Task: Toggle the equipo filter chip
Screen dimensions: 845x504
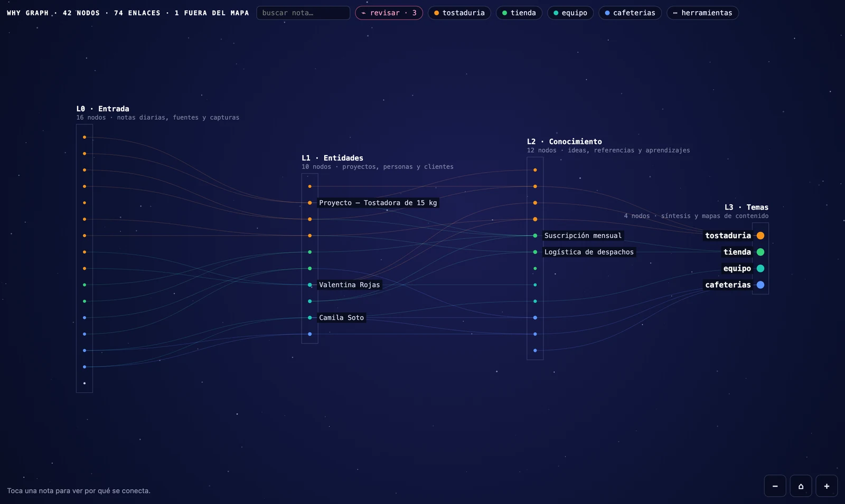Action: (x=570, y=13)
